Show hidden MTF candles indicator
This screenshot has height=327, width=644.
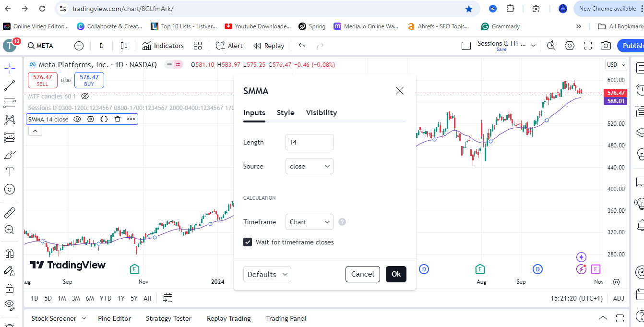85,97
